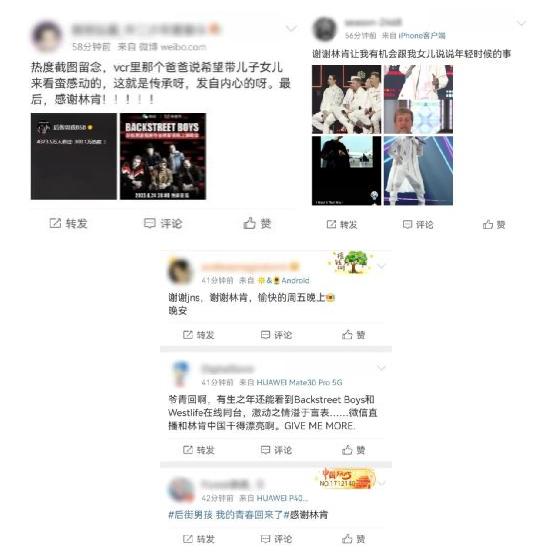Like the post about telling my daughter
The image size is (556, 558).
point(494,225)
